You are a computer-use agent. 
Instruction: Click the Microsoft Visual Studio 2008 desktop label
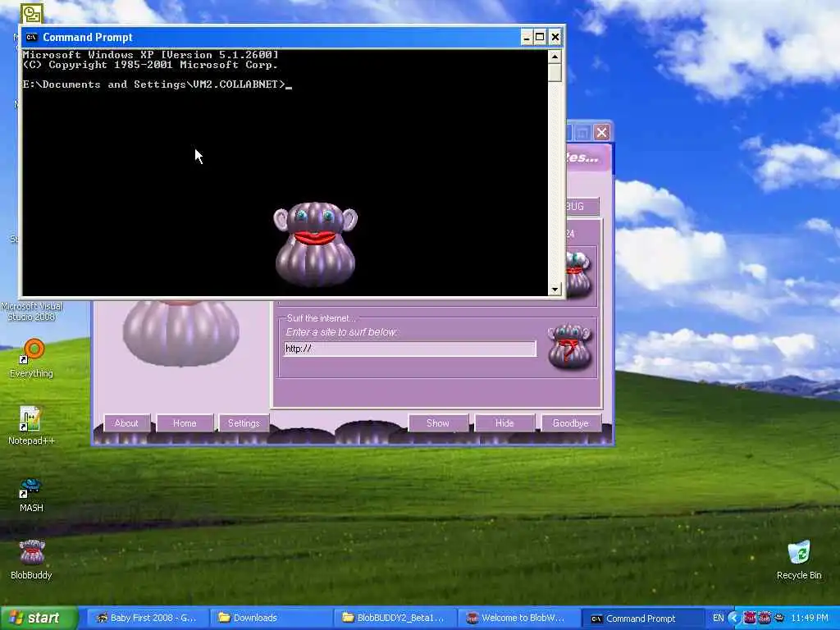tap(32, 311)
